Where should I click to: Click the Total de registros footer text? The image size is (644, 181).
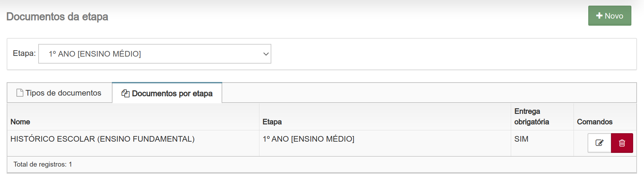click(43, 164)
